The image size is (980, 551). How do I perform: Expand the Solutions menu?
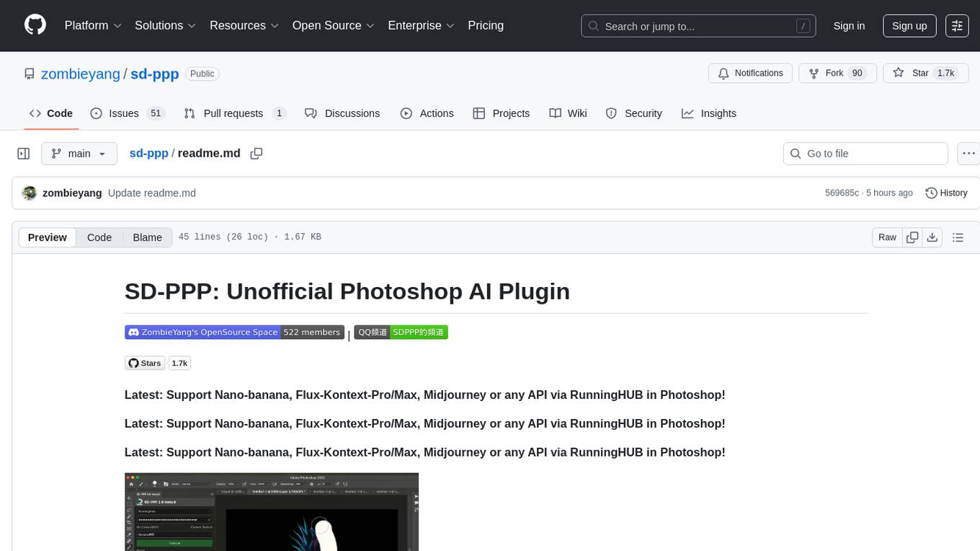click(165, 25)
